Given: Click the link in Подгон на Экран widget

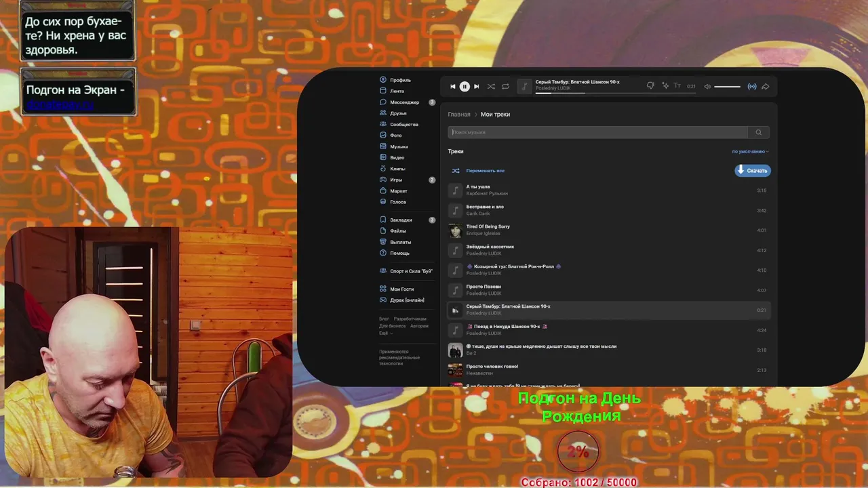Looking at the screenshot, I should 60,105.
